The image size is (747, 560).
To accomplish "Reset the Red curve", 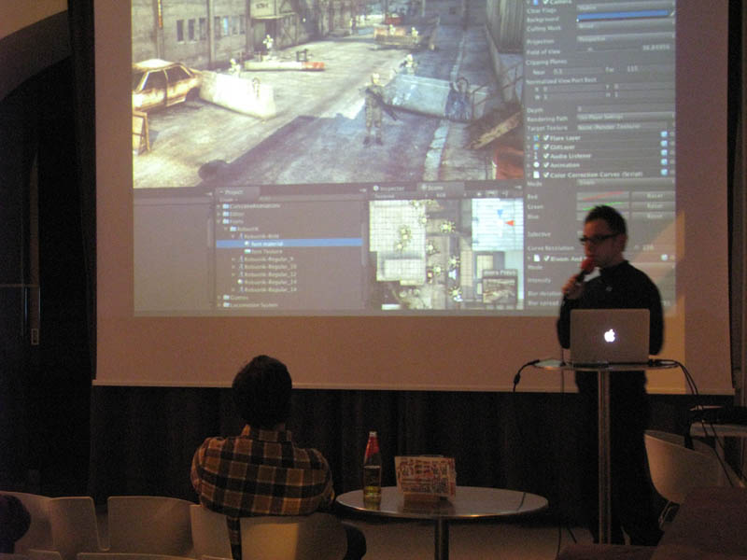I will click(x=652, y=196).
